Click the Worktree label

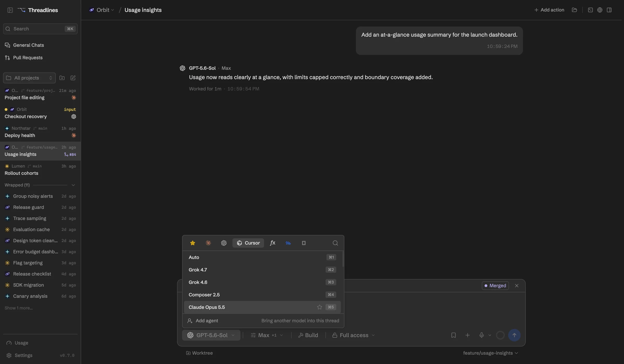199,353
